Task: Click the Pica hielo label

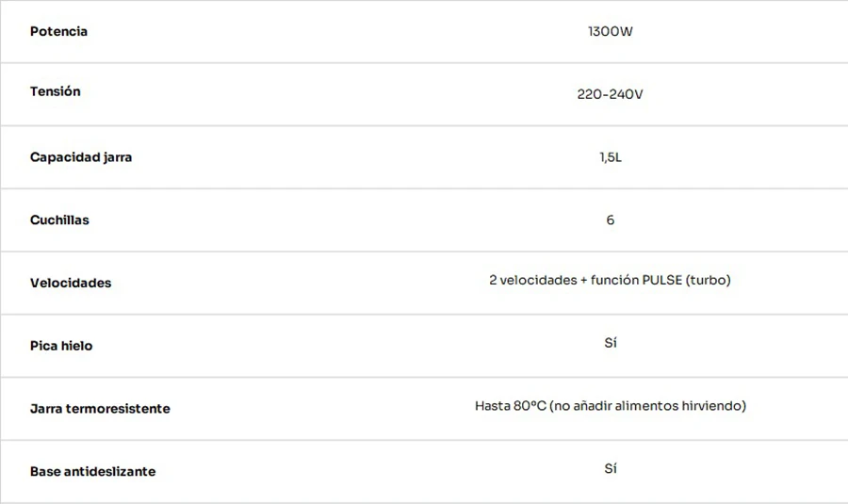Action: (61, 346)
